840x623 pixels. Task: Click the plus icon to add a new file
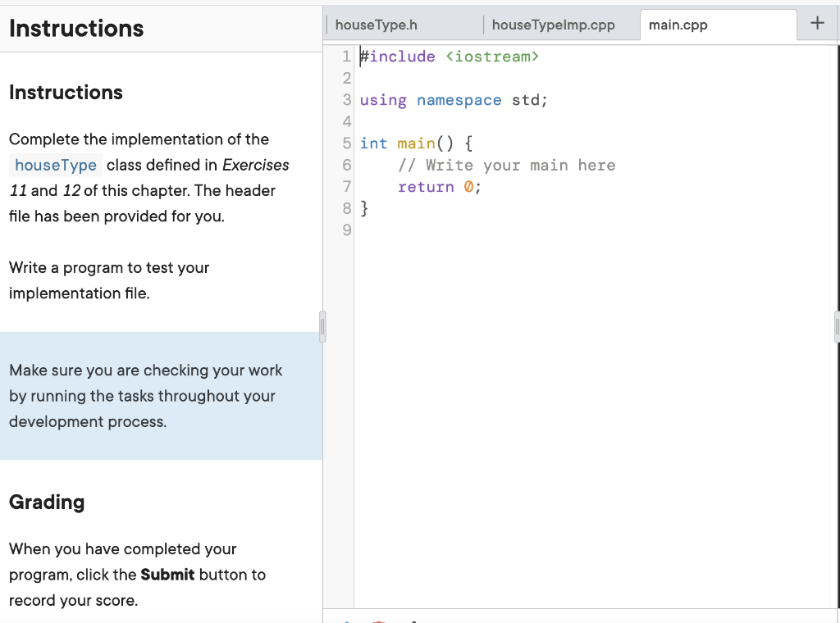(x=817, y=24)
